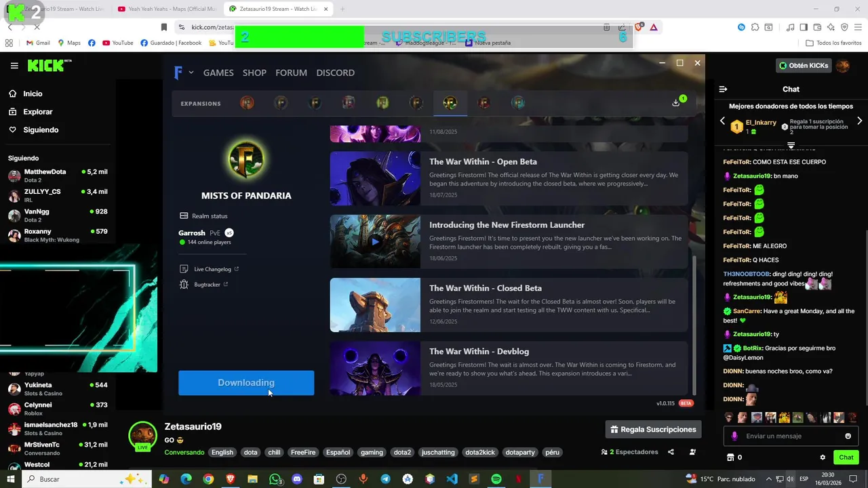Collapse the Chat panel with arrow icon
The width and height of the screenshot is (868, 488).
(723, 89)
